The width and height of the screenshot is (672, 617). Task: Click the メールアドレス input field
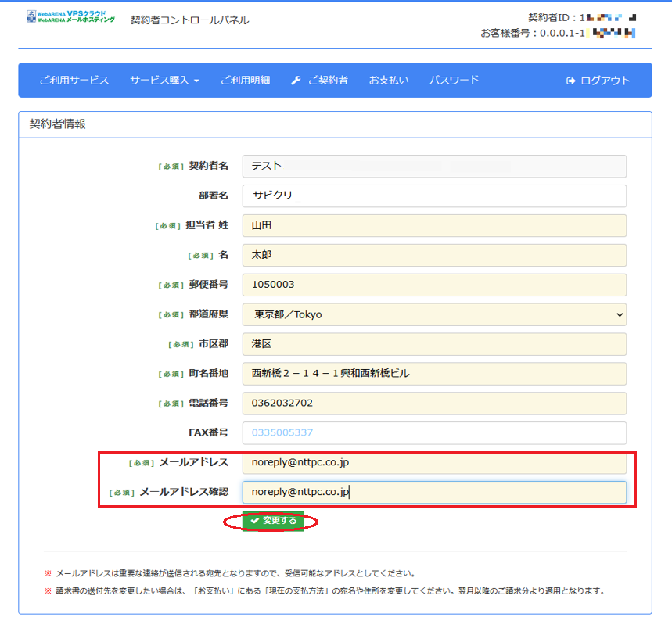pos(434,463)
